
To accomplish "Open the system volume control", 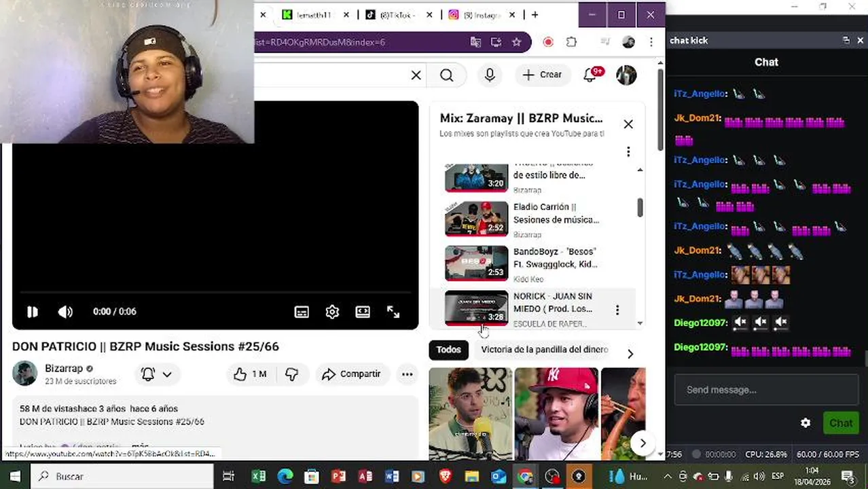I will (x=759, y=476).
